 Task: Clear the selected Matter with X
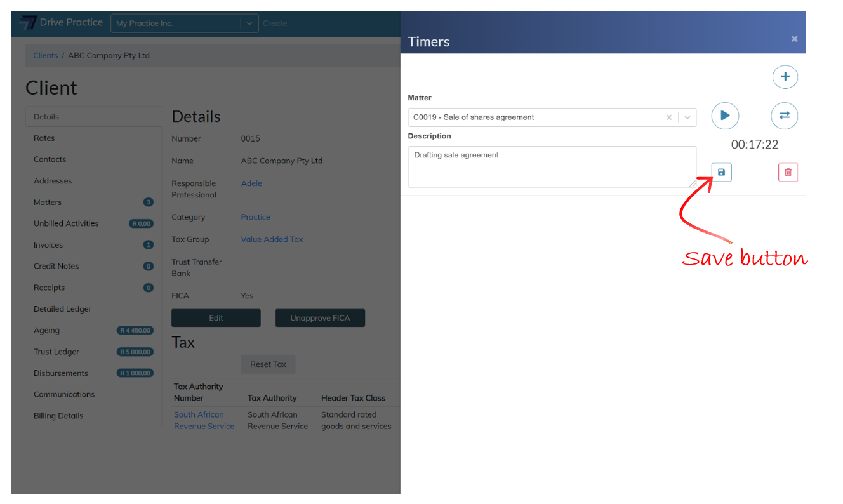pos(668,117)
